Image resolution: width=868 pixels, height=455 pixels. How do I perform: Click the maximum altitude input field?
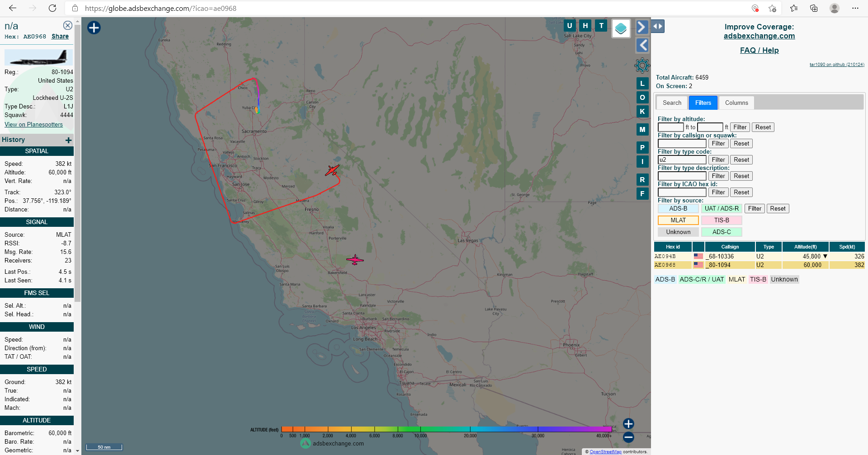710,127
